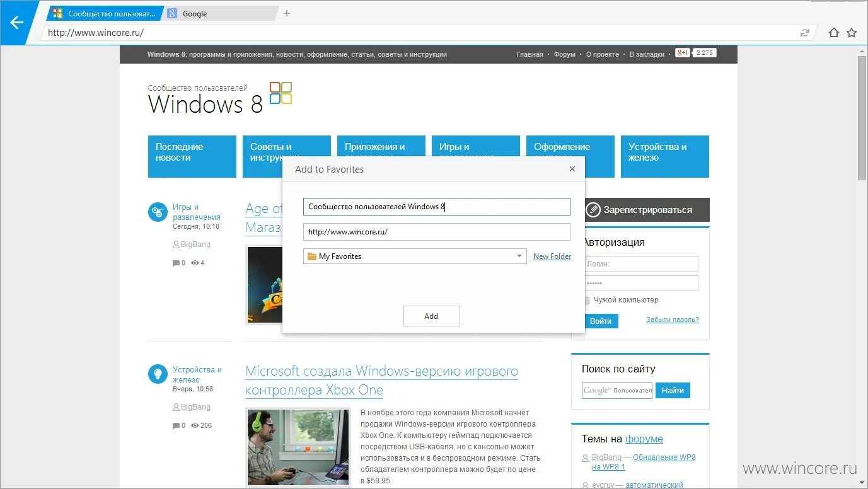Click the Google site search box
868x489 pixels.
[617, 391]
